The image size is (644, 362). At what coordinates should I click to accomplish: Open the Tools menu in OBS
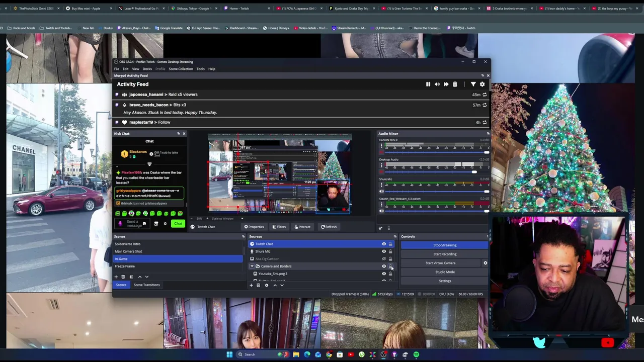(x=200, y=69)
